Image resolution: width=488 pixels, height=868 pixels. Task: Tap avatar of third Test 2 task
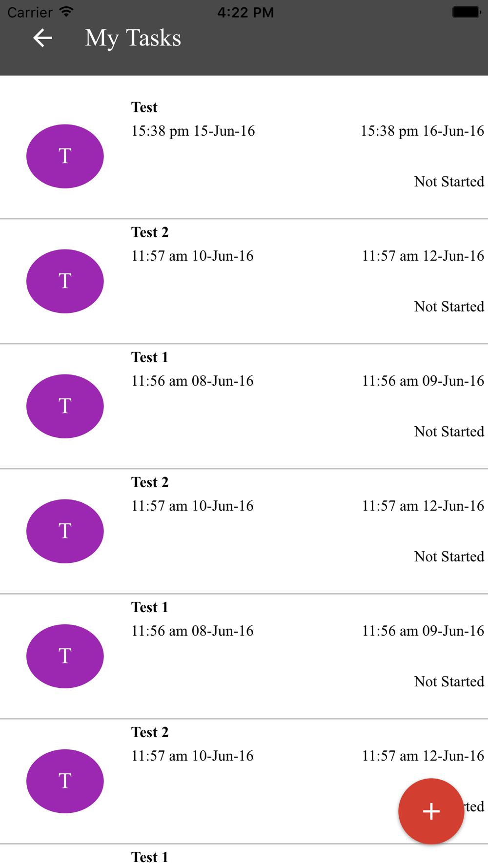(x=65, y=781)
